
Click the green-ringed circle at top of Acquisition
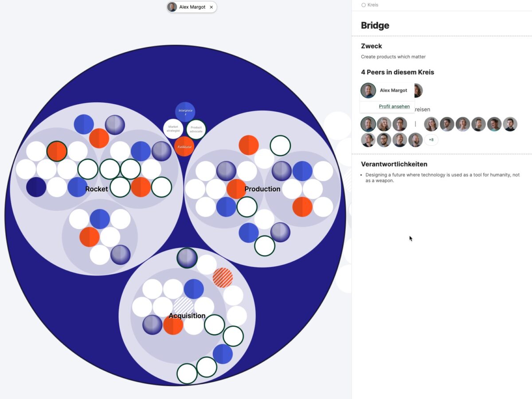[x=187, y=259]
